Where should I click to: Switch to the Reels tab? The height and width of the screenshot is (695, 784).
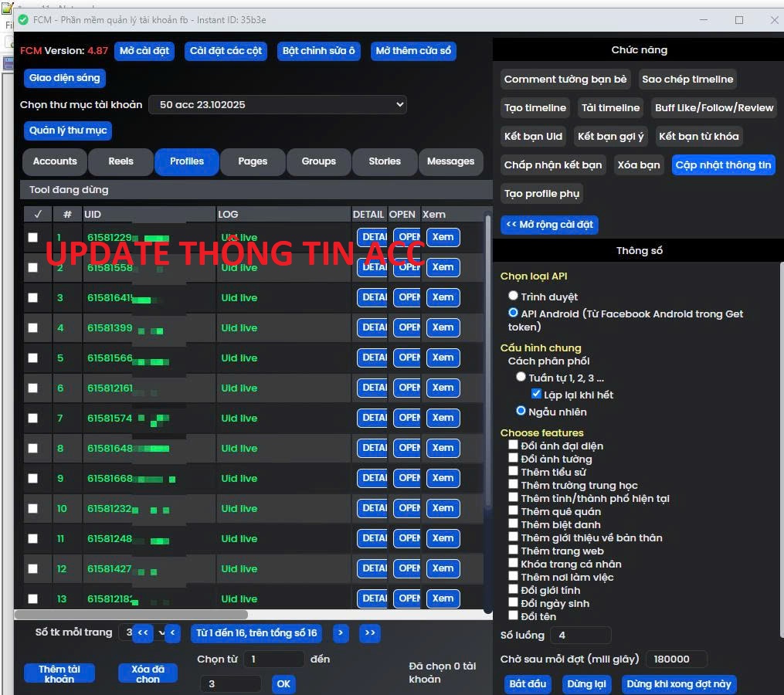(120, 161)
